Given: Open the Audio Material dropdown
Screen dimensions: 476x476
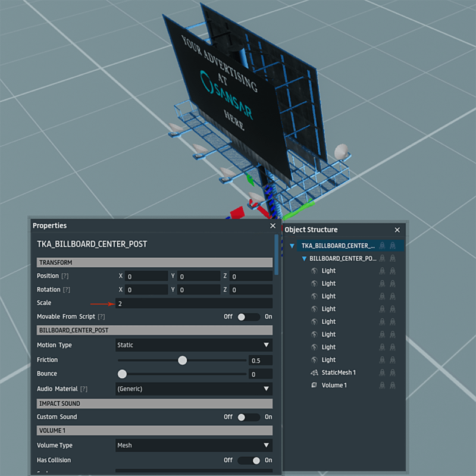Looking at the screenshot, I should point(193,389).
